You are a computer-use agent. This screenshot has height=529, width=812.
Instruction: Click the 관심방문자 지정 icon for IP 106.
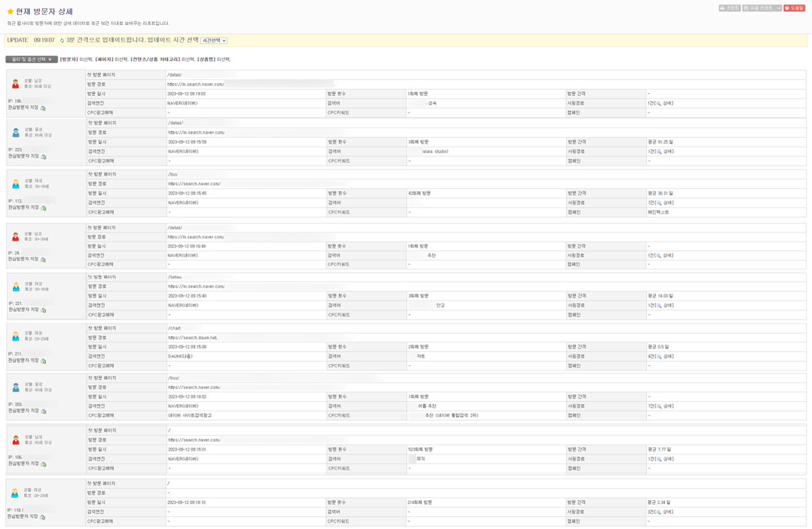tap(43, 108)
